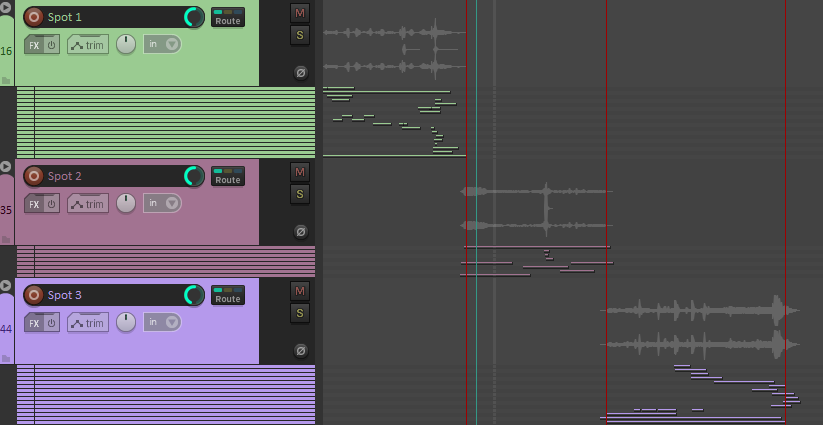Screen dimensions: 823x425
Task: Select the Spot 2 track name
Action: [x=65, y=176]
